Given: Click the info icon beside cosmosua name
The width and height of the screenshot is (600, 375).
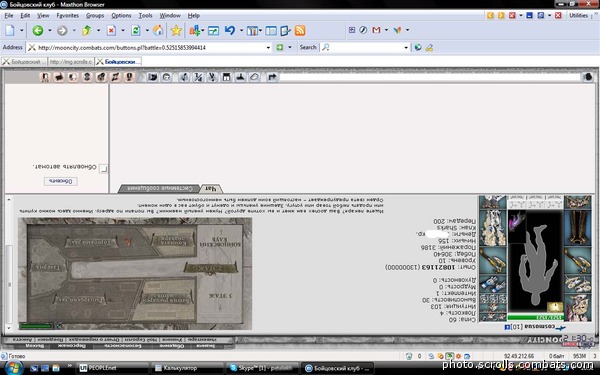Looking at the screenshot, I should (507, 328).
